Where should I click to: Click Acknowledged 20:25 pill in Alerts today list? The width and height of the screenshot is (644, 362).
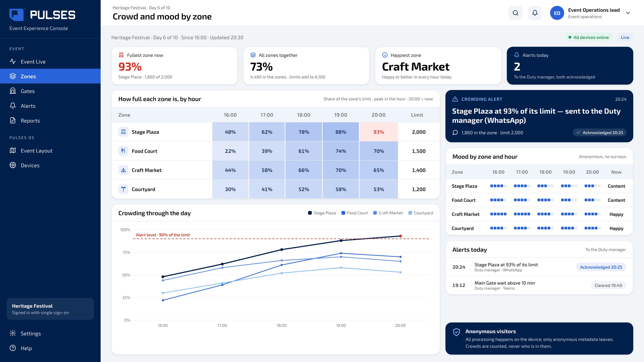pyautogui.click(x=601, y=267)
